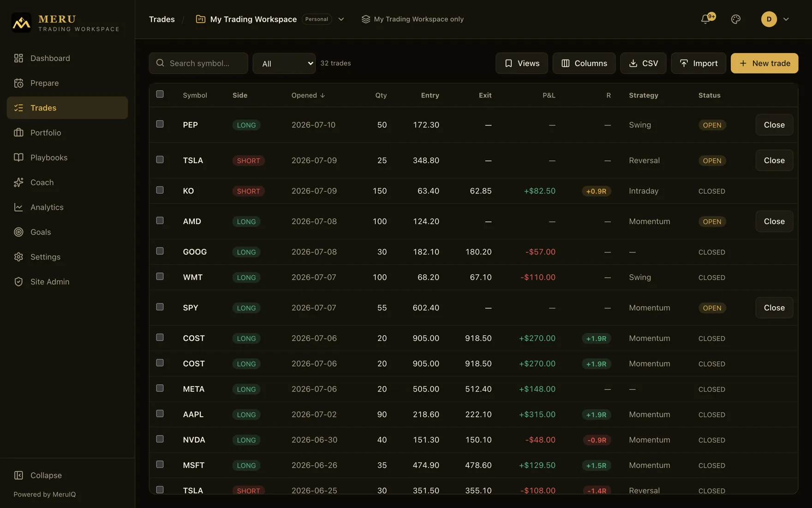Click the layers scope icon
Viewport: 812px width, 508px height.
click(x=366, y=19)
